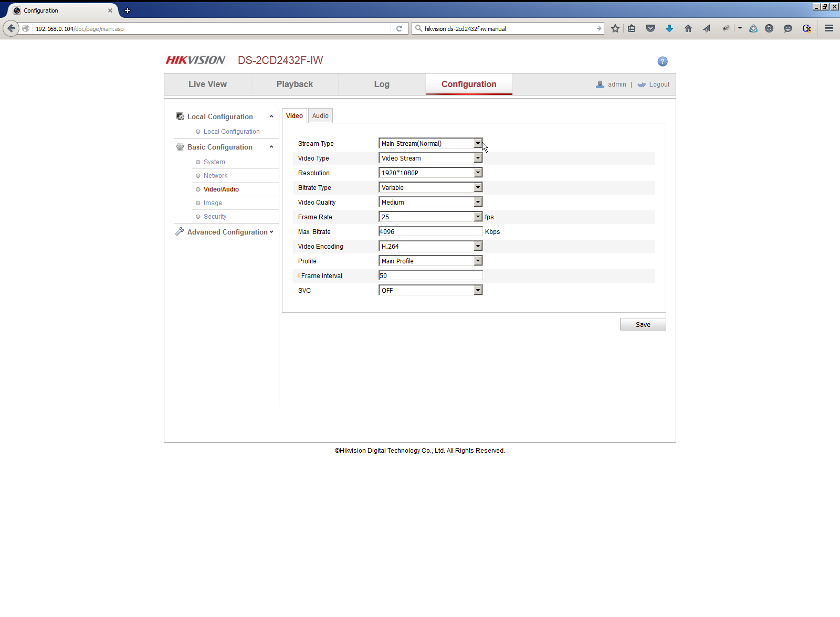The height and width of the screenshot is (617, 840).
Task: Open the Video Quality dropdown
Action: 430,202
